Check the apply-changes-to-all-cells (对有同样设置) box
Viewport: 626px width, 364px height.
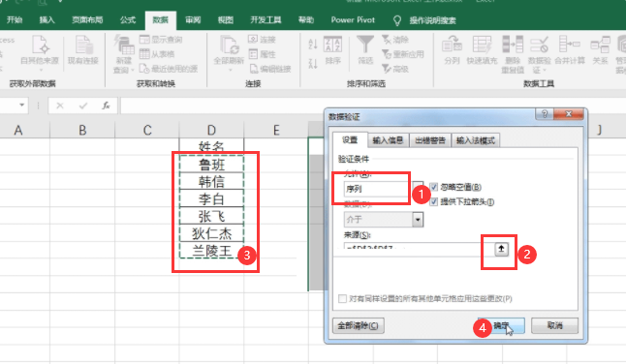point(342,298)
